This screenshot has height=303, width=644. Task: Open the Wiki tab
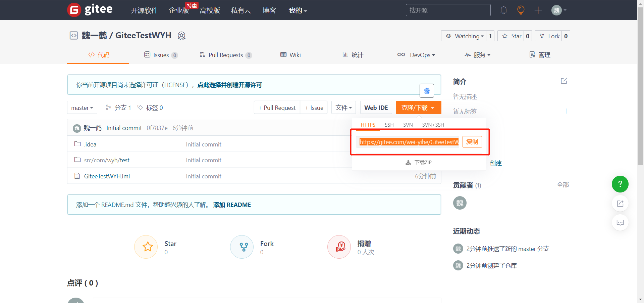[291, 55]
